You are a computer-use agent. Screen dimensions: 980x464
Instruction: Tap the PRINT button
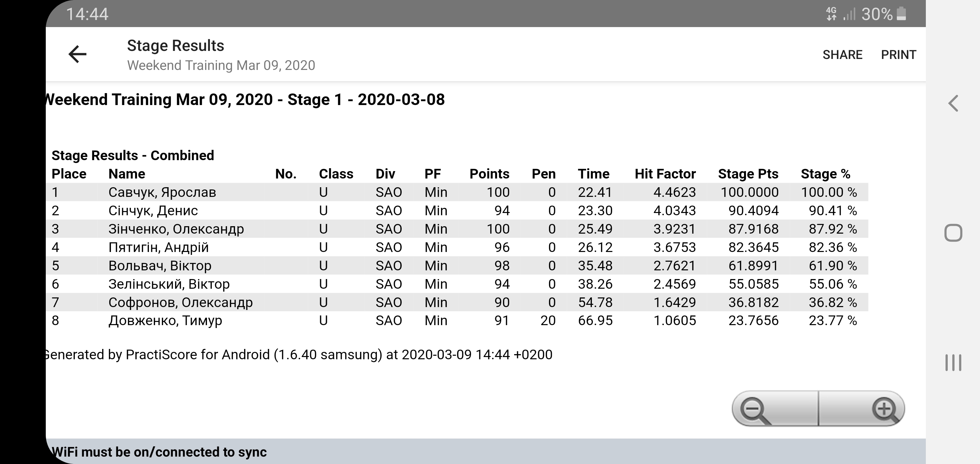click(x=898, y=55)
